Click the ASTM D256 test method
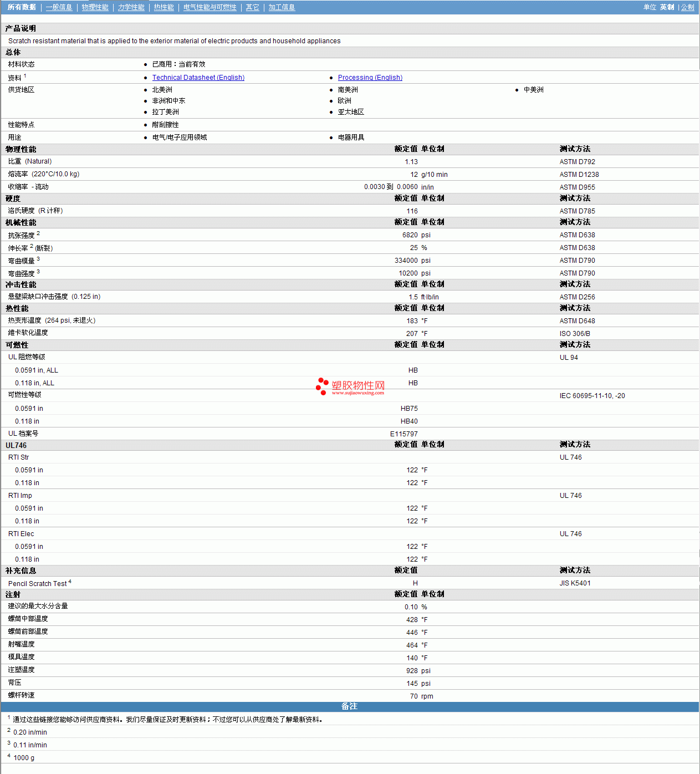This screenshot has width=700, height=774. pyautogui.click(x=578, y=297)
